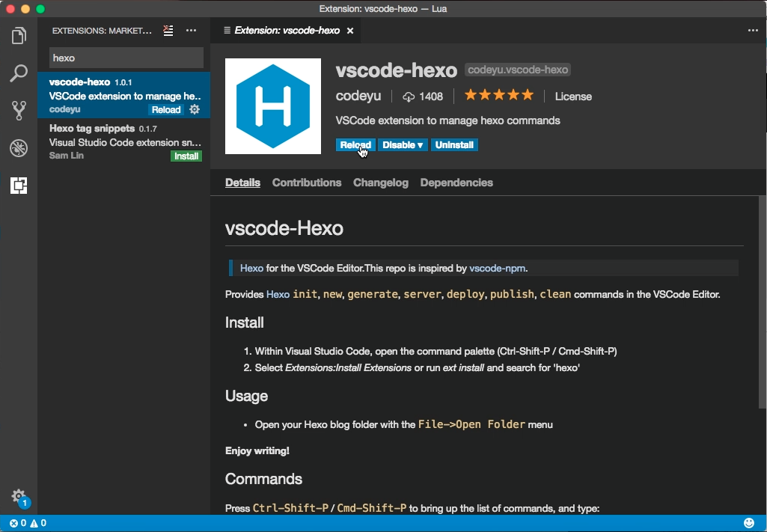Open the Hexo link in the quote block

point(251,268)
